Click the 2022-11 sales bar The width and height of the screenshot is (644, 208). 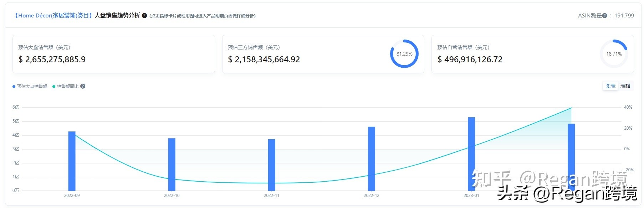tap(271, 165)
